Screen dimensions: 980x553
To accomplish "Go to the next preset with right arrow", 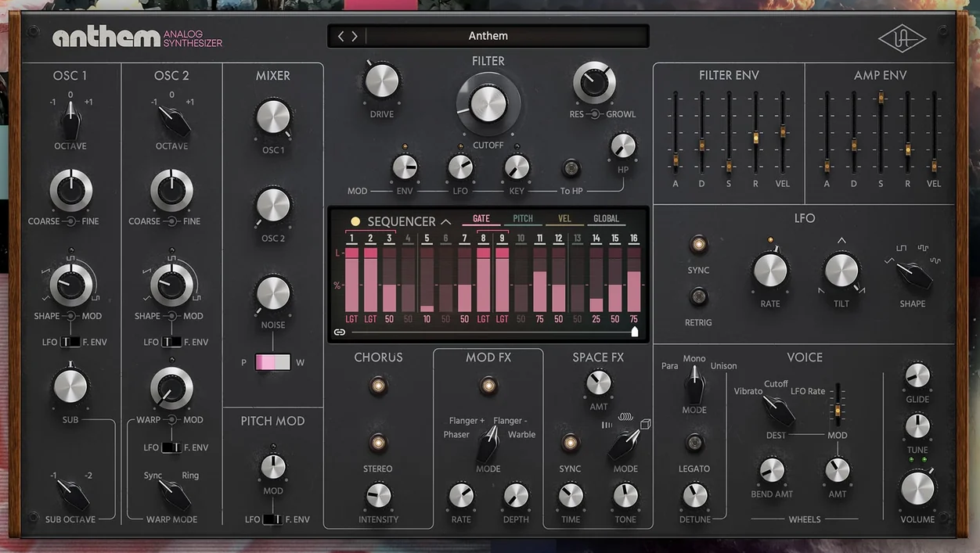I will (355, 36).
